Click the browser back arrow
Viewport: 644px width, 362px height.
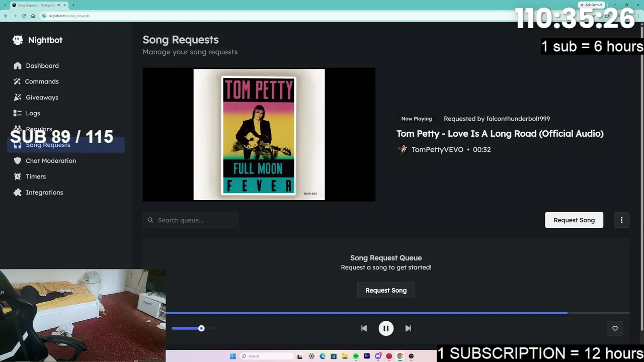(x=6, y=16)
